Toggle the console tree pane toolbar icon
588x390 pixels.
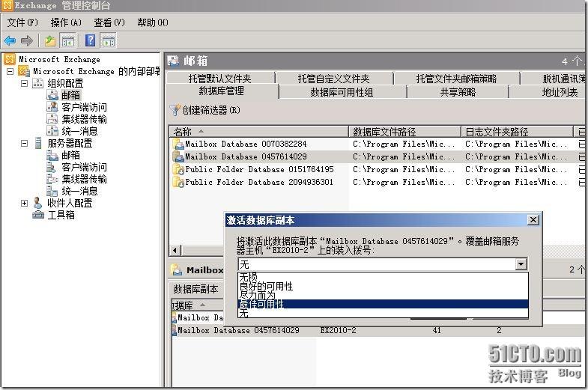click(x=68, y=41)
